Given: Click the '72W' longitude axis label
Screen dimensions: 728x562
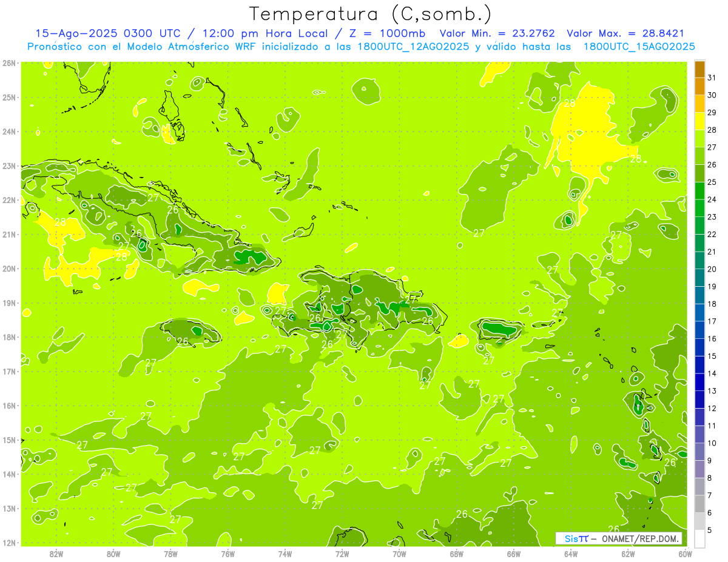Looking at the screenshot, I should 342,553.
